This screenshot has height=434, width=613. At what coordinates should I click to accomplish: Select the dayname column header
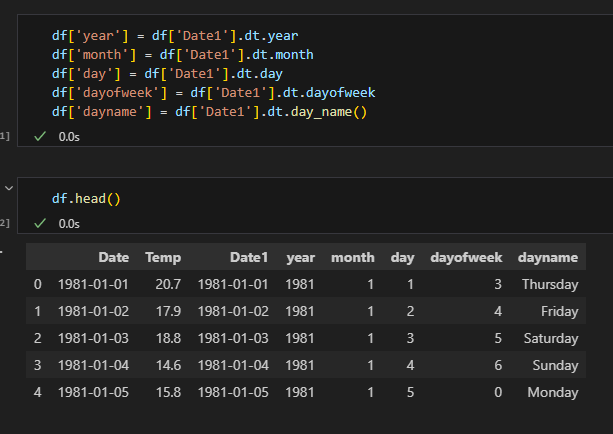point(548,257)
